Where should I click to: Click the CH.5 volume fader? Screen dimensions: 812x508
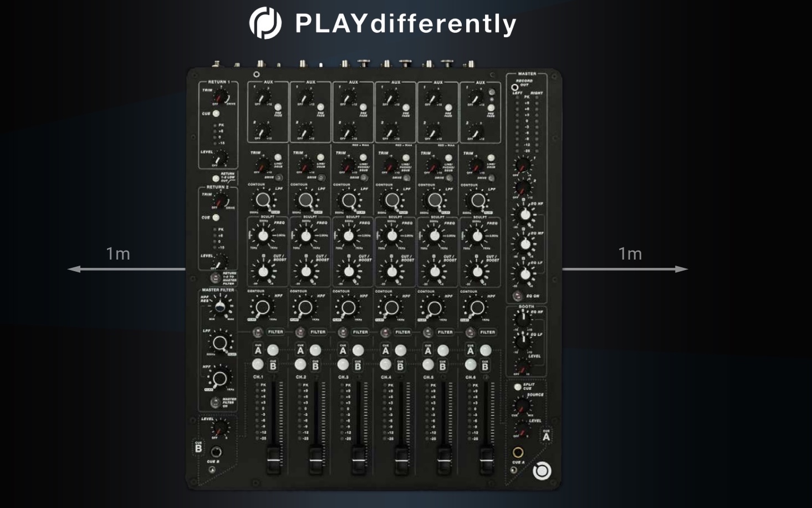click(443, 459)
